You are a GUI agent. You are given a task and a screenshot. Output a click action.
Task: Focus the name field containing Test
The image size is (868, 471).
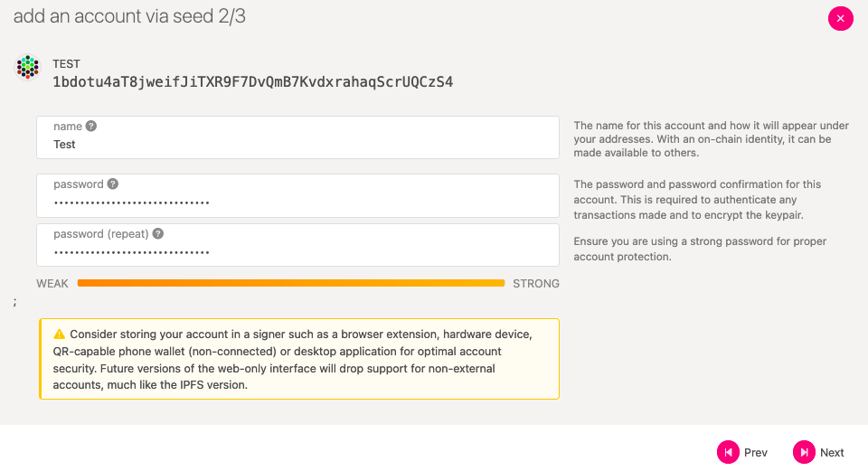coord(297,137)
